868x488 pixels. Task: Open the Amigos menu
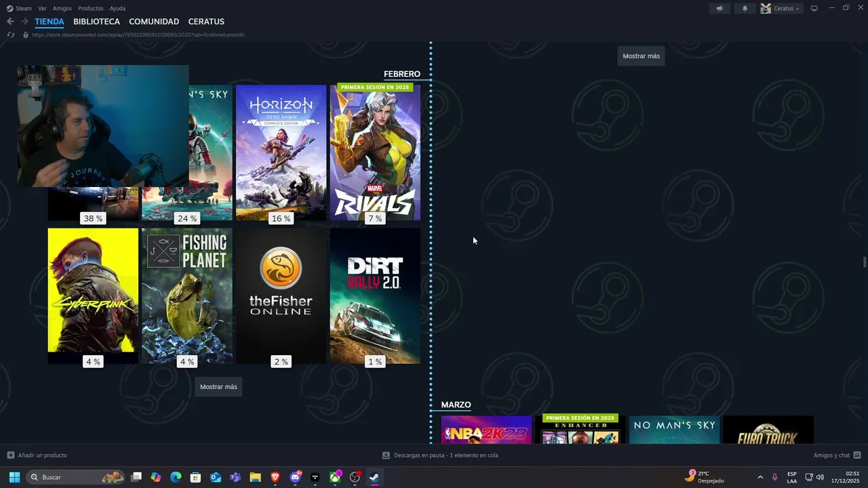pyautogui.click(x=62, y=8)
